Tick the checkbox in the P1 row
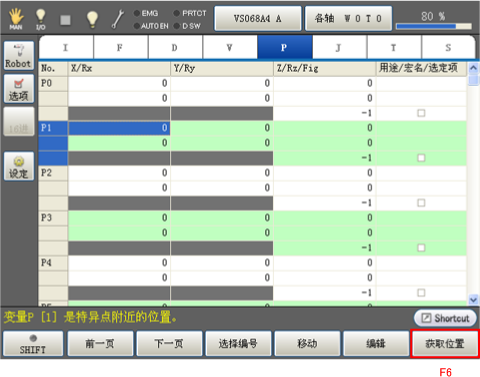 [x=421, y=158]
